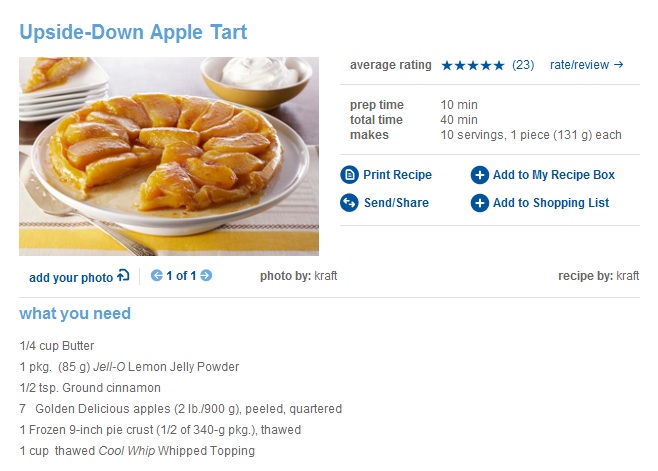Click the Upside-Down Apple Tart title
This screenshot has width=658, height=471.
tap(133, 32)
